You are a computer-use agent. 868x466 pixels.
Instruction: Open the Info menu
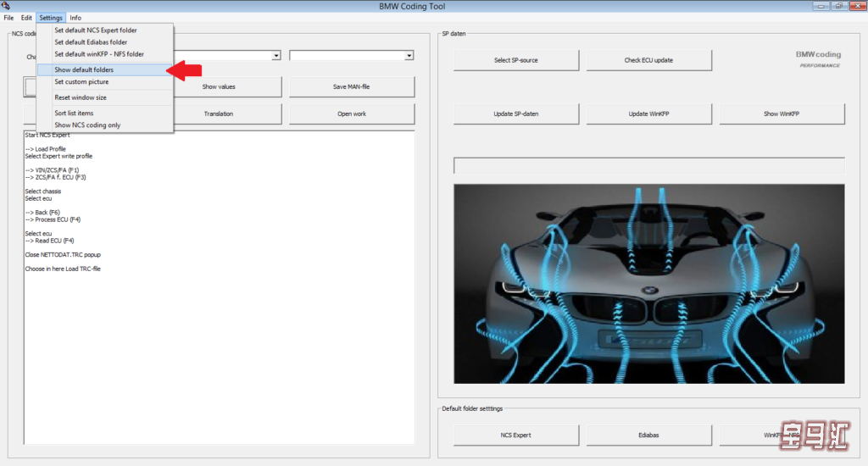point(75,18)
